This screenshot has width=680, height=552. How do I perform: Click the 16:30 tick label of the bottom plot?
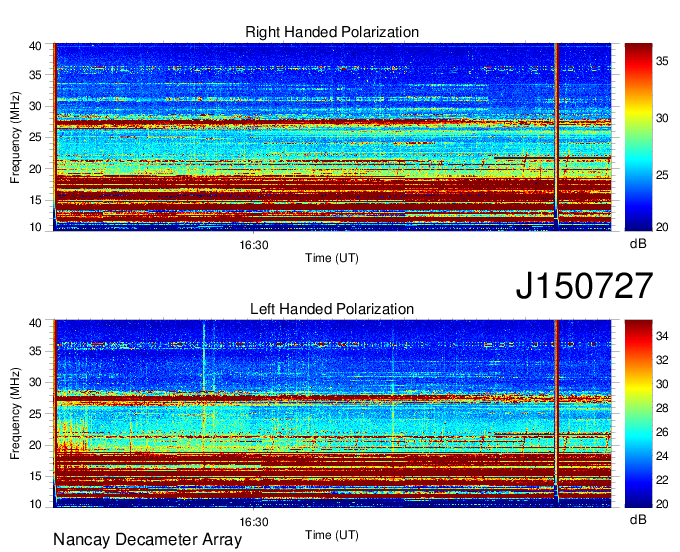coord(254,522)
